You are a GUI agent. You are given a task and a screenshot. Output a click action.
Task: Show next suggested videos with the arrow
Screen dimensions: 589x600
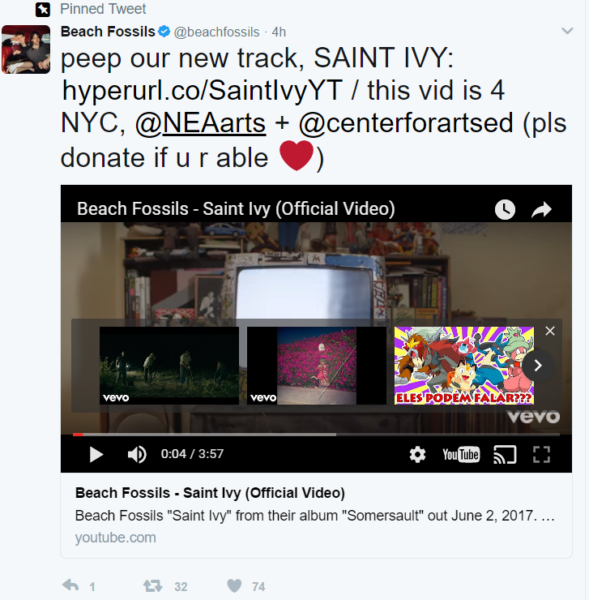coord(537,365)
